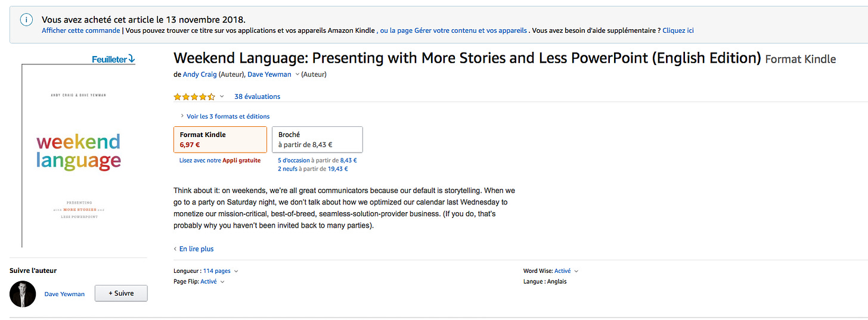Select the Format Kindle option box
The height and width of the screenshot is (320, 868).
(x=220, y=139)
